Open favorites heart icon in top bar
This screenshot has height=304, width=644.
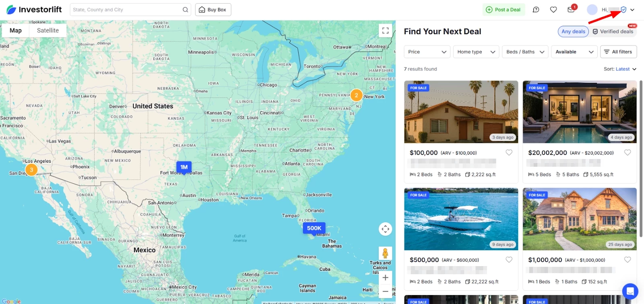point(553,10)
